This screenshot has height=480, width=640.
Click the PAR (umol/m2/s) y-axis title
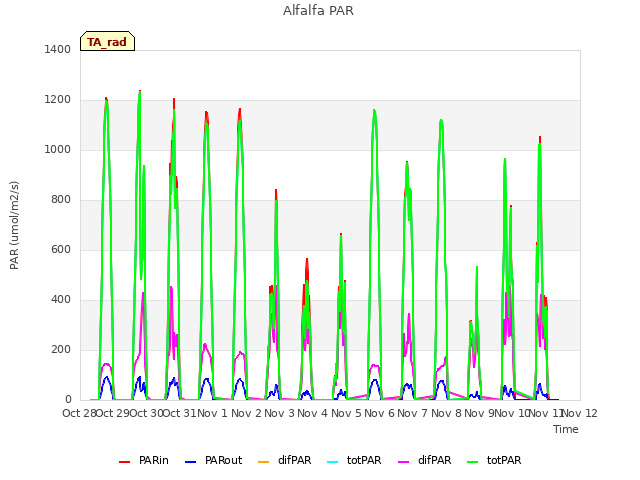click(x=14, y=225)
